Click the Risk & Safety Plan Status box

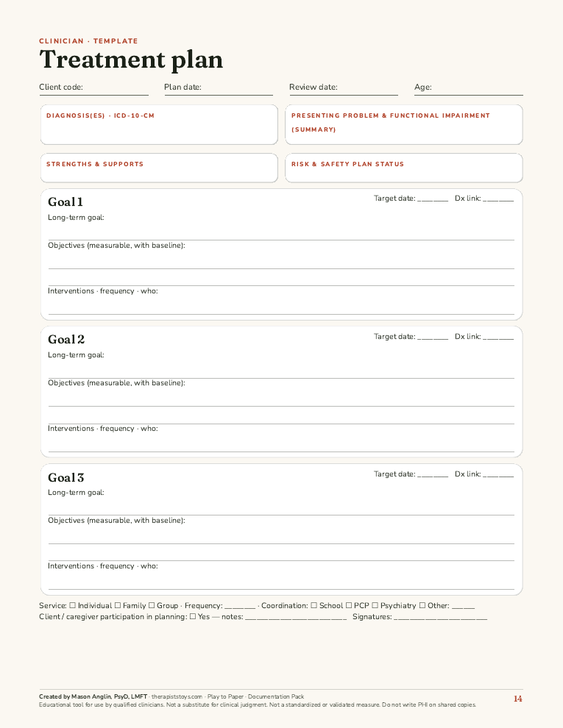click(x=404, y=168)
